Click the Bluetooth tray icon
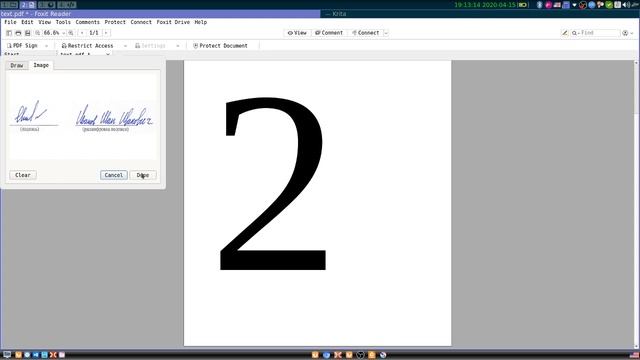This screenshot has height=360, width=640. [x=539, y=5]
